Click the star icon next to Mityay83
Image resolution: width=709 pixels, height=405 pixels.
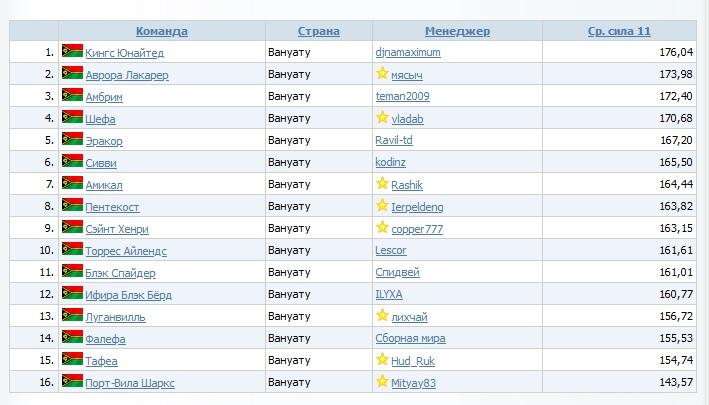[x=382, y=381]
